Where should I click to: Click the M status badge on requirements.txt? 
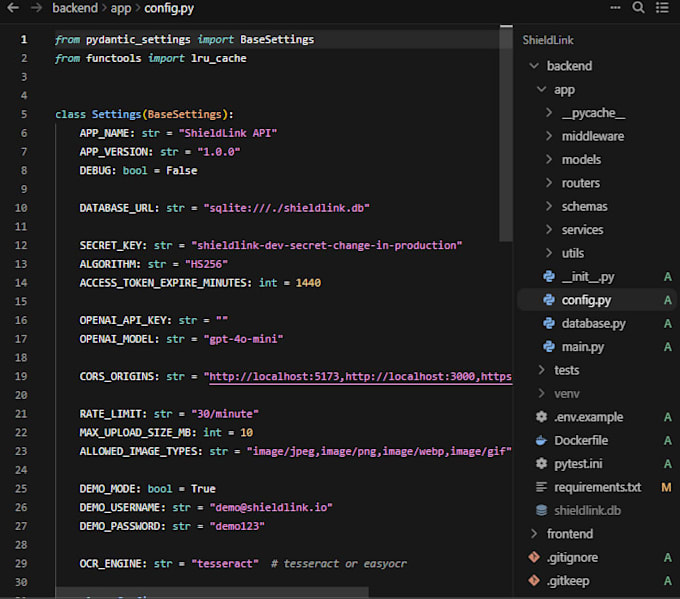click(667, 488)
